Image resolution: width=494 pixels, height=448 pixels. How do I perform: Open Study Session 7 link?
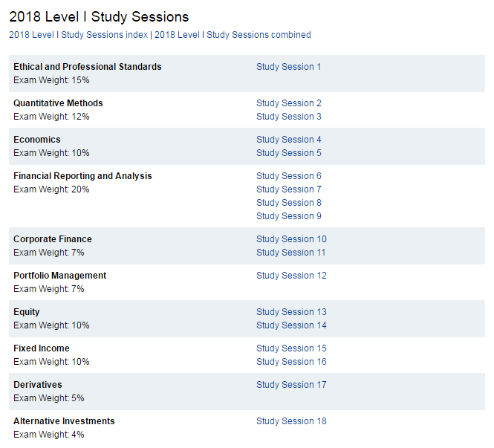(288, 189)
